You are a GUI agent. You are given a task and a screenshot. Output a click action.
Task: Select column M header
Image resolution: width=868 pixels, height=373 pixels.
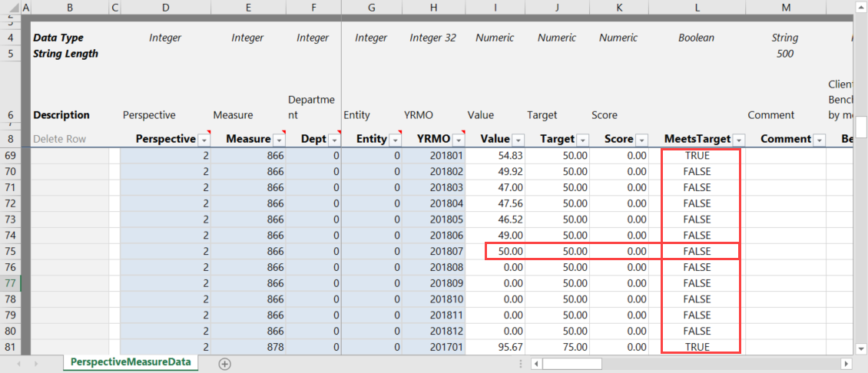coord(785,7)
